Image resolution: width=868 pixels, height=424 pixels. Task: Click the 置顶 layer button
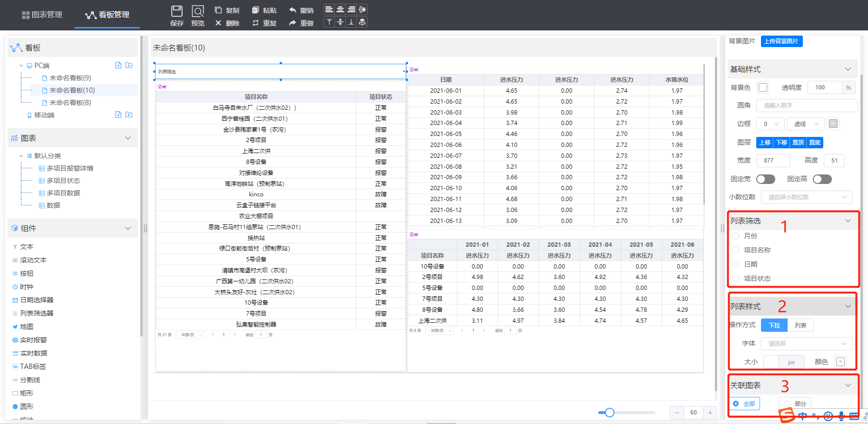pyautogui.click(x=798, y=143)
